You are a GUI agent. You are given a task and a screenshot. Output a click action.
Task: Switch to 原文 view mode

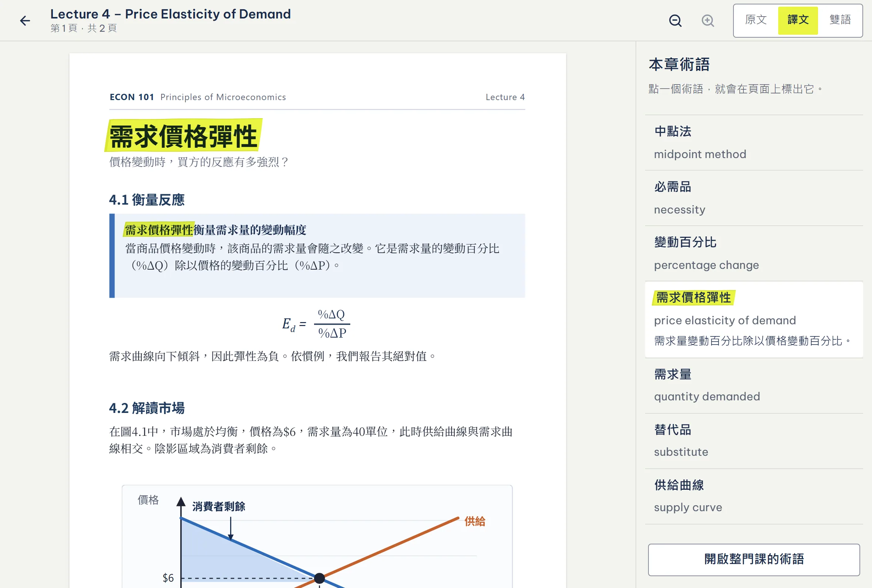pos(756,20)
